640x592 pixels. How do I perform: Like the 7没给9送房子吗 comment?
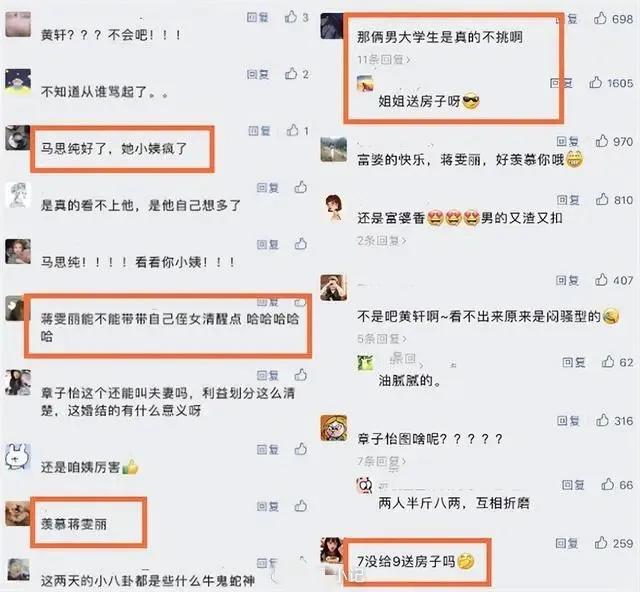click(x=601, y=543)
